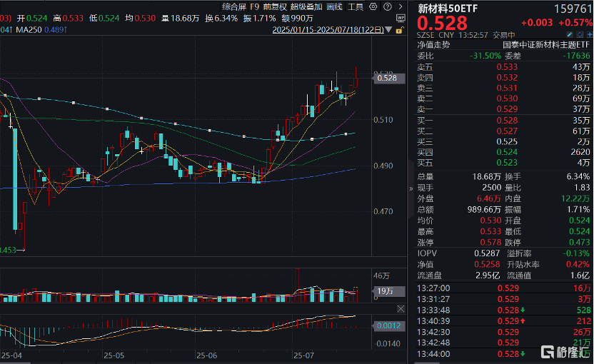Click the 新材料50ETF title
The height and width of the screenshot is (364, 594).
pos(448,9)
